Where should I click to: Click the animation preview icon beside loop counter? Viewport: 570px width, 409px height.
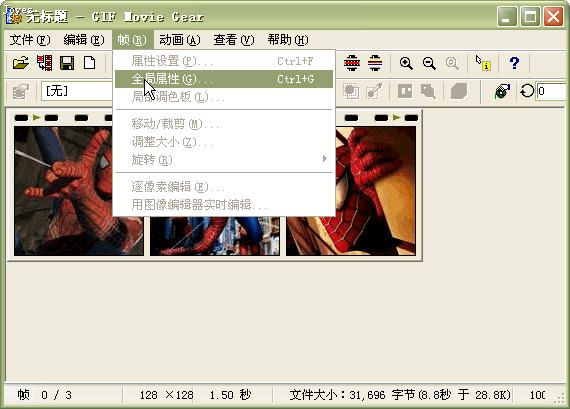[x=502, y=91]
